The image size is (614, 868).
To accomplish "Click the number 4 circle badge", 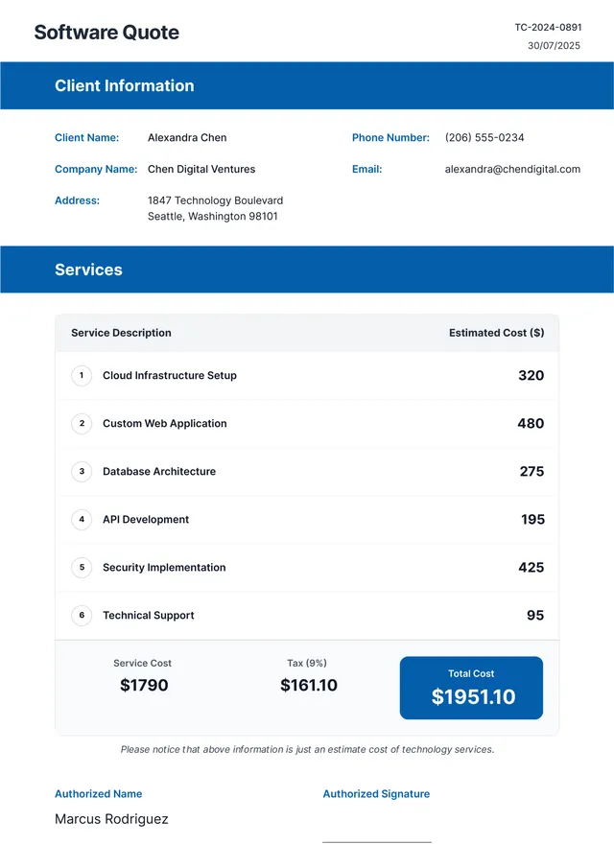I will [x=82, y=519].
